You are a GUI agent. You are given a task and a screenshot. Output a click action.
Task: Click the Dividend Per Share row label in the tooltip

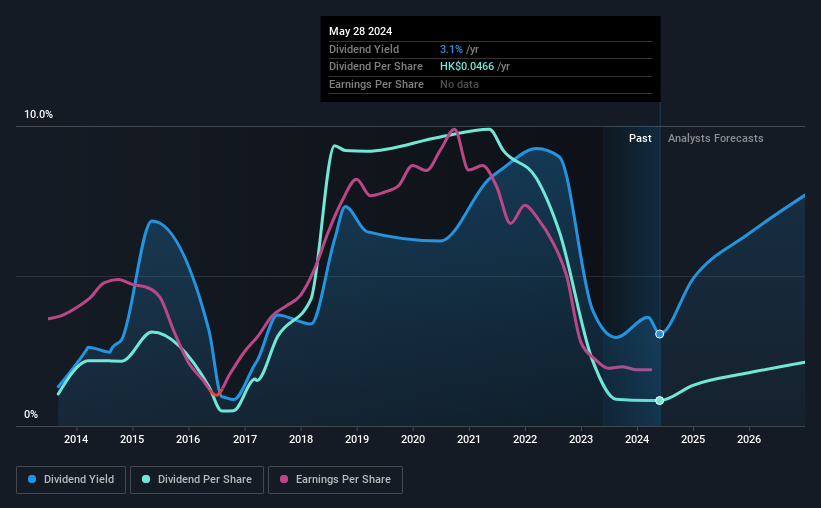376,67
